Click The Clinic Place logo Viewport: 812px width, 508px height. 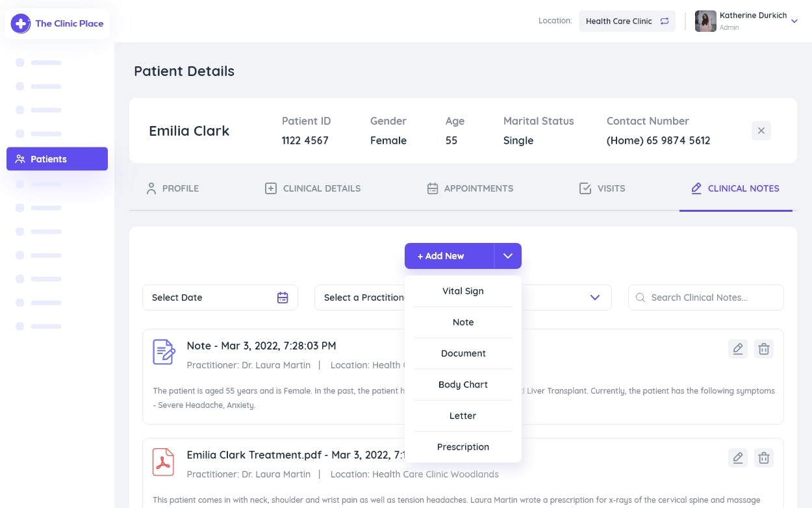click(57, 23)
